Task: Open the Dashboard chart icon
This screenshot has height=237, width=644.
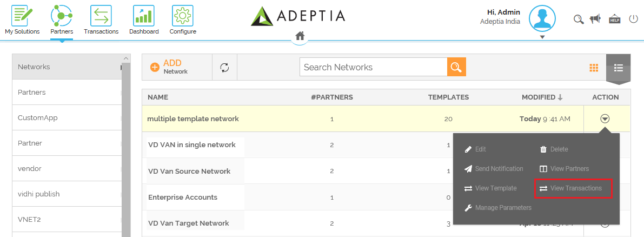Action: click(x=144, y=16)
